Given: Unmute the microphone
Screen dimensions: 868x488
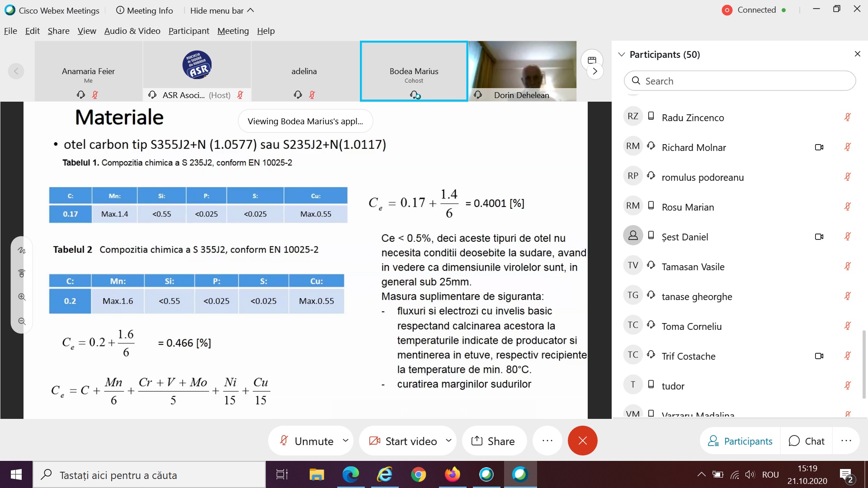Looking at the screenshot, I should click(307, 441).
